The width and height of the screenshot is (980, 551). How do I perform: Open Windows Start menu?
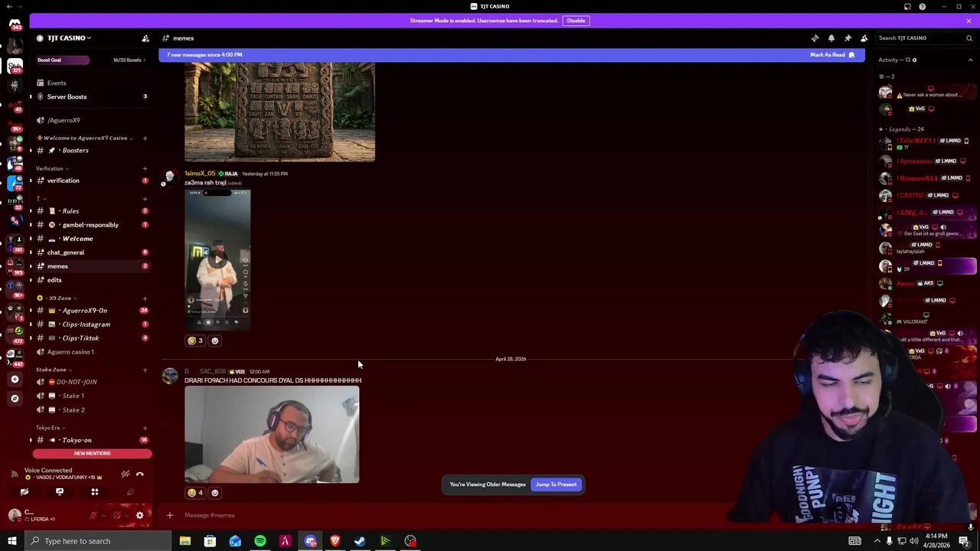click(x=11, y=541)
